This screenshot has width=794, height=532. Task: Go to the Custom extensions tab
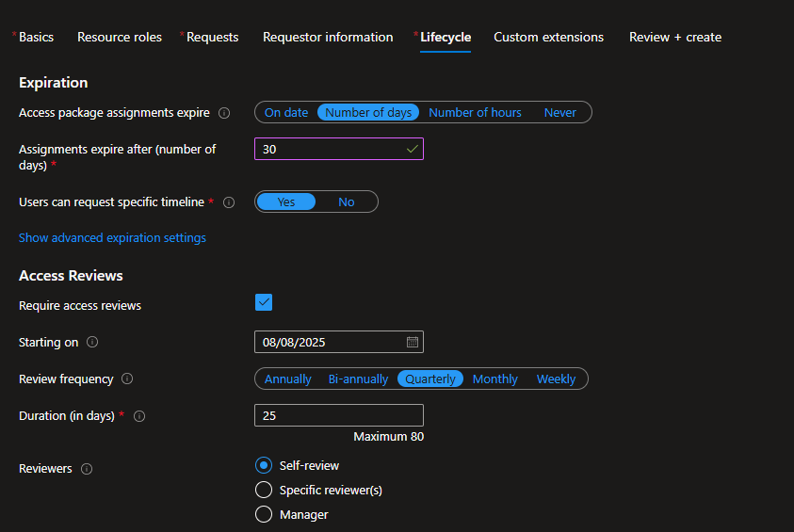tap(548, 38)
